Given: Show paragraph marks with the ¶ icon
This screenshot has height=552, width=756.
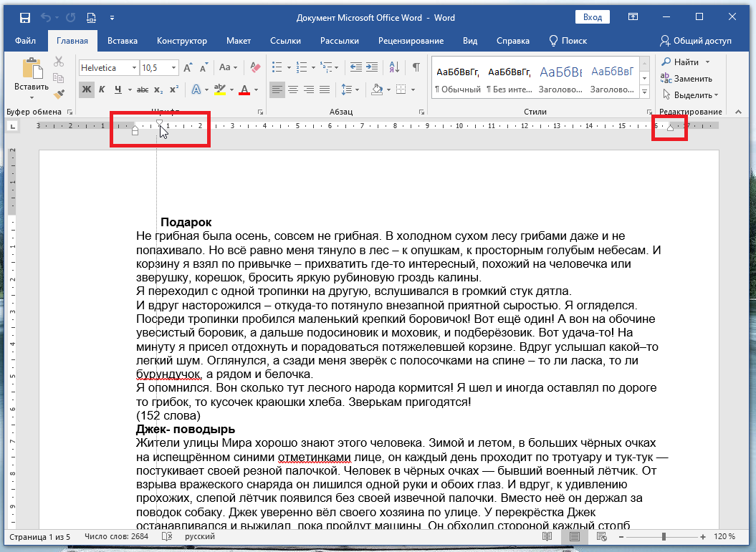Looking at the screenshot, I should point(416,67).
